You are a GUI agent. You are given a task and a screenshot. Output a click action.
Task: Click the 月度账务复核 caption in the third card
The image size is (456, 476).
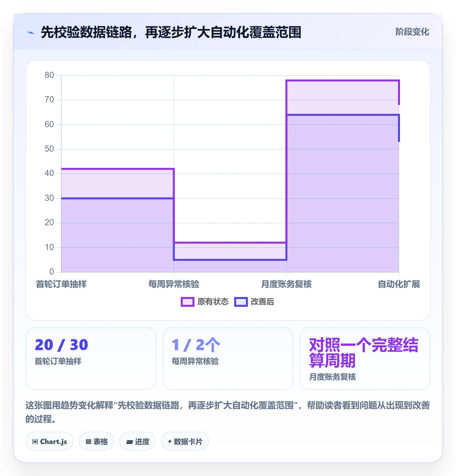point(332,377)
